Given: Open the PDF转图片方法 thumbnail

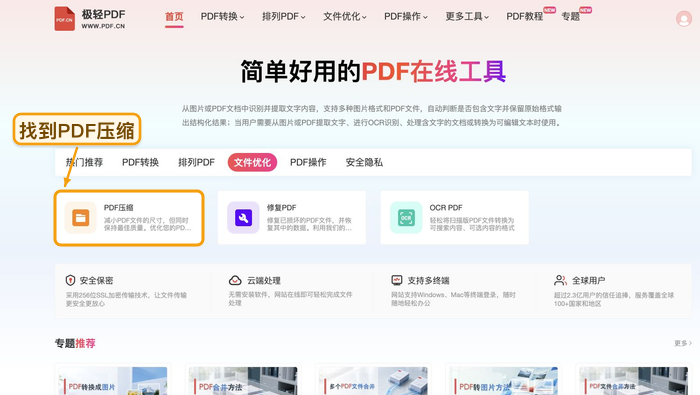Looking at the screenshot, I should click(504, 381).
